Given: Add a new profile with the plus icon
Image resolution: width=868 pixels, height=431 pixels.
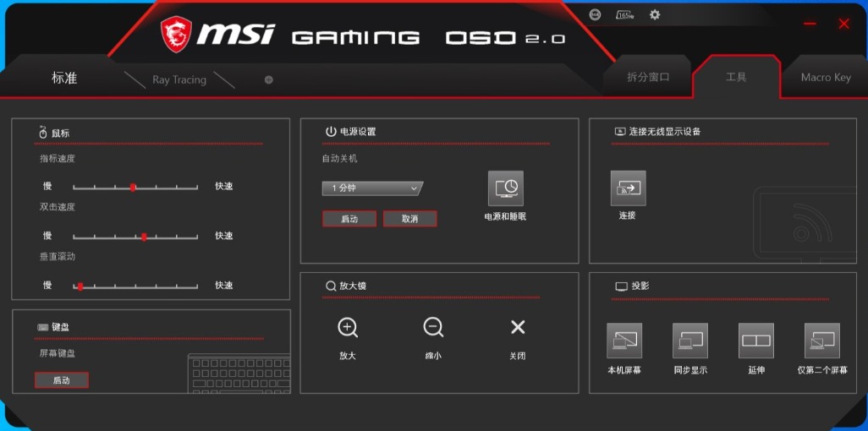Looking at the screenshot, I should pyautogui.click(x=268, y=80).
